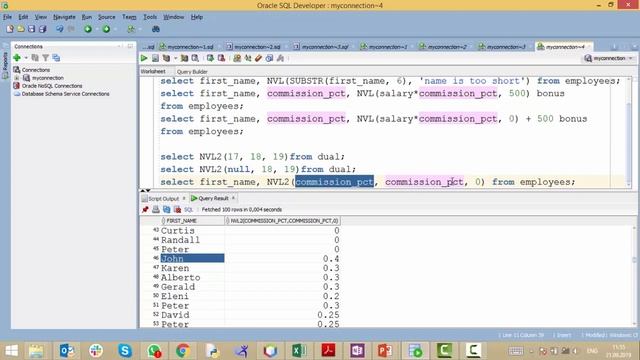Run the statement with green play icon
Viewport: 640px width, 360px height.
pyautogui.click(x=144, y=58)
